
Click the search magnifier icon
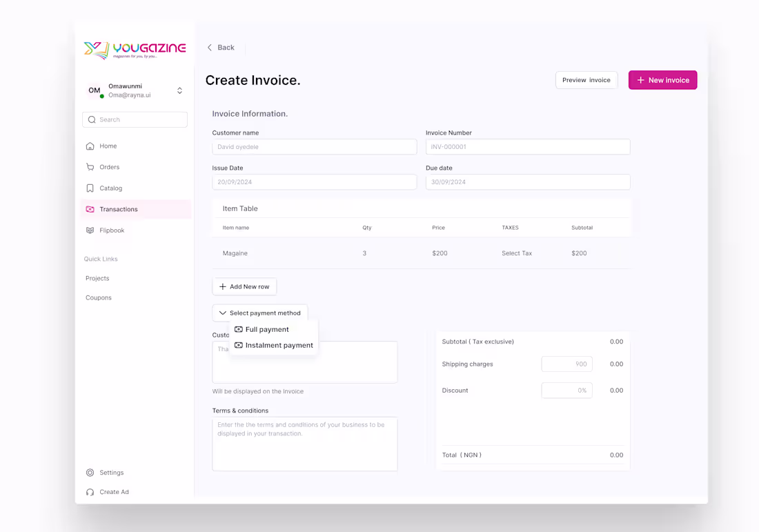(91, 119)
